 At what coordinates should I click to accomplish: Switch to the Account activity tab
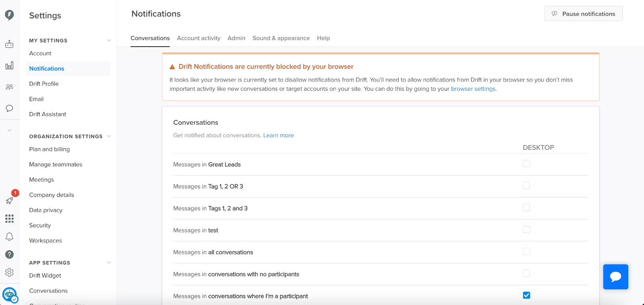[199, 38]
